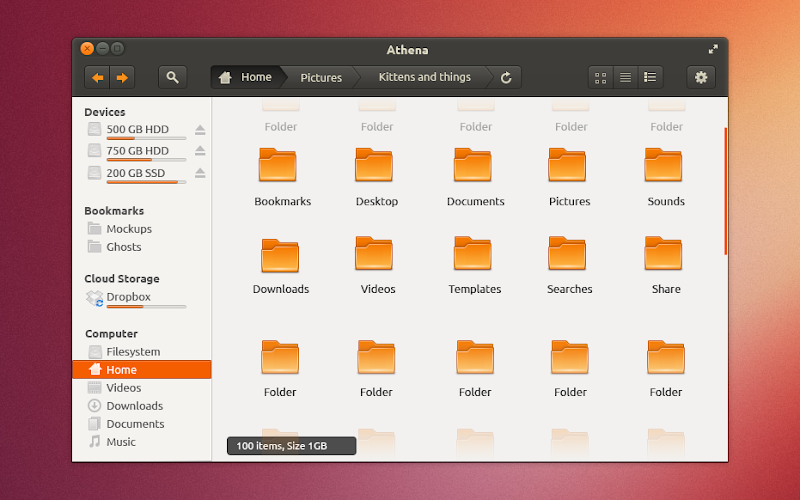Click the 750 GB HDD usage bar
Image resolution: width=800 pixels, height=500 pixels.
click(146, 160)
